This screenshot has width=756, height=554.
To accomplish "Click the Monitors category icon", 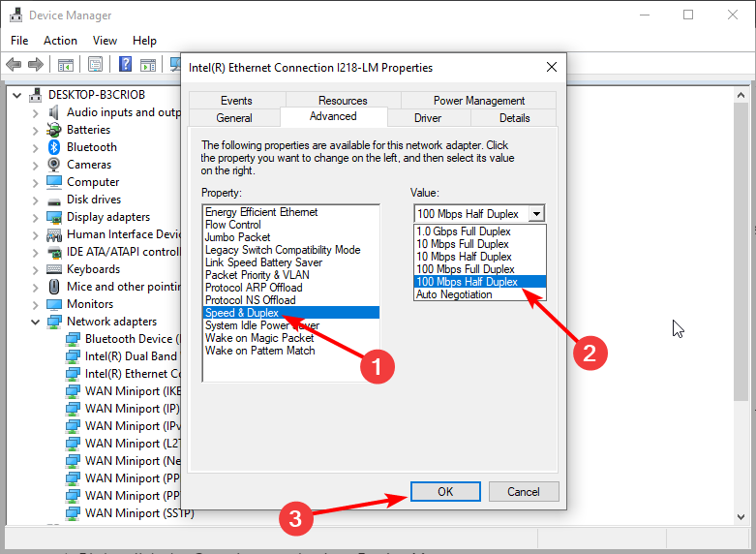I will 54,304.
